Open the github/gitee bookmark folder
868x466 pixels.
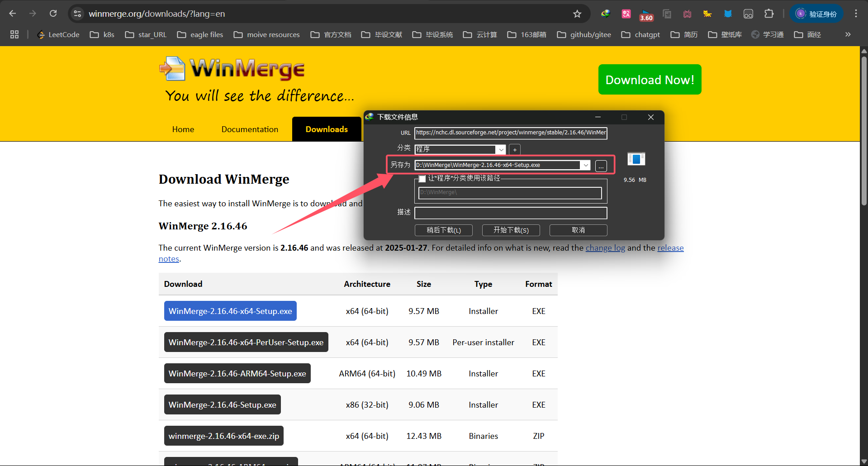coord(584,34)
